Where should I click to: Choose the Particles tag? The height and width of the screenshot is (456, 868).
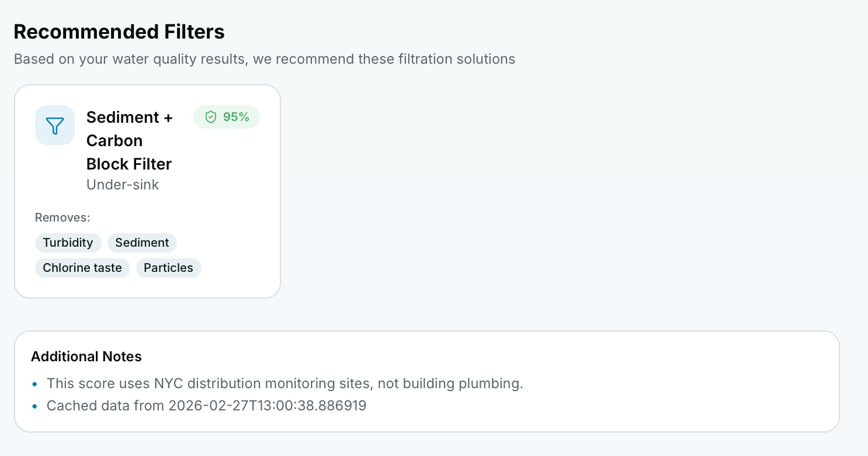(x=168, y=268)
